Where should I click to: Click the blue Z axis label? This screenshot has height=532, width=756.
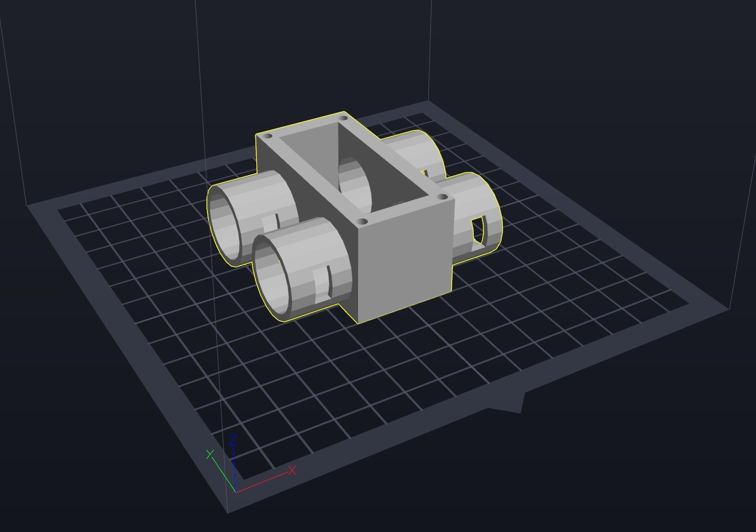coord(234,440)
